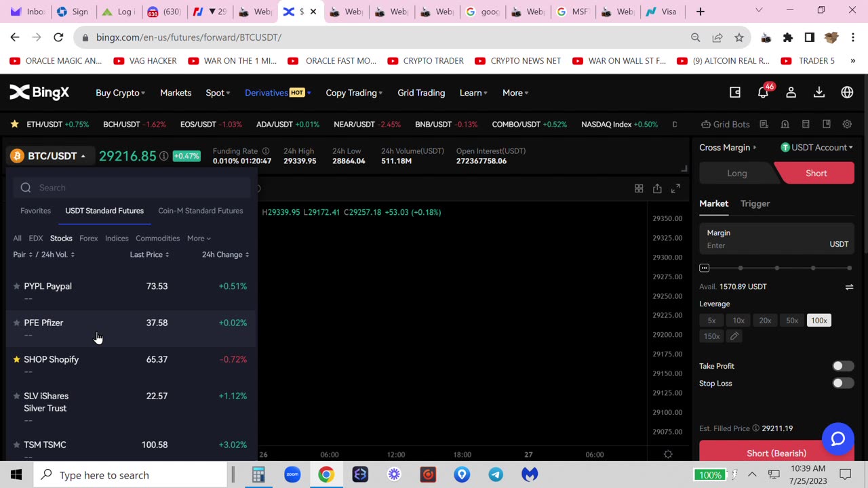868x488 pixels.
Task: Open the More dropdown in the top navigation
Action: (x=515, y=93)
